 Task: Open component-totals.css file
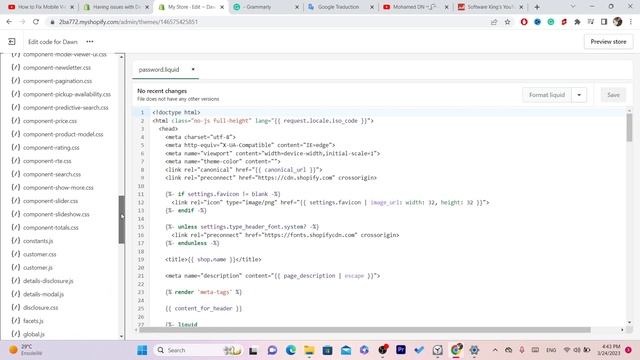[51, 228]
